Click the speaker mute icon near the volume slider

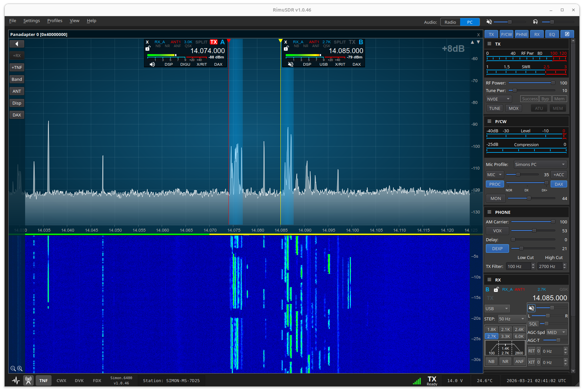(489, 22)
